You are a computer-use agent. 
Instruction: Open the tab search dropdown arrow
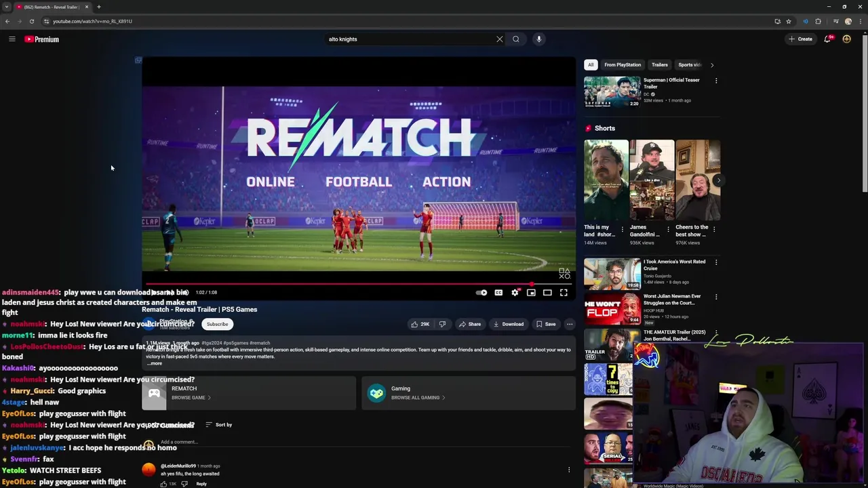tap(7, 7)
